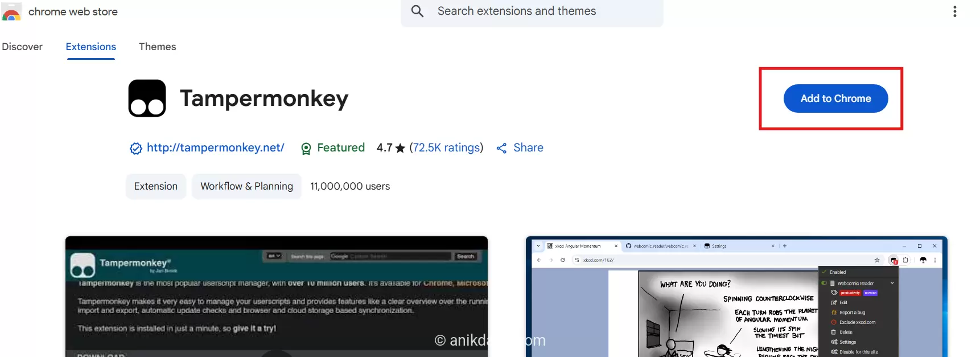Viewport: 980px width, 357px height.
Task: Click the 11,000,000 users text
Action: (350, 186)
